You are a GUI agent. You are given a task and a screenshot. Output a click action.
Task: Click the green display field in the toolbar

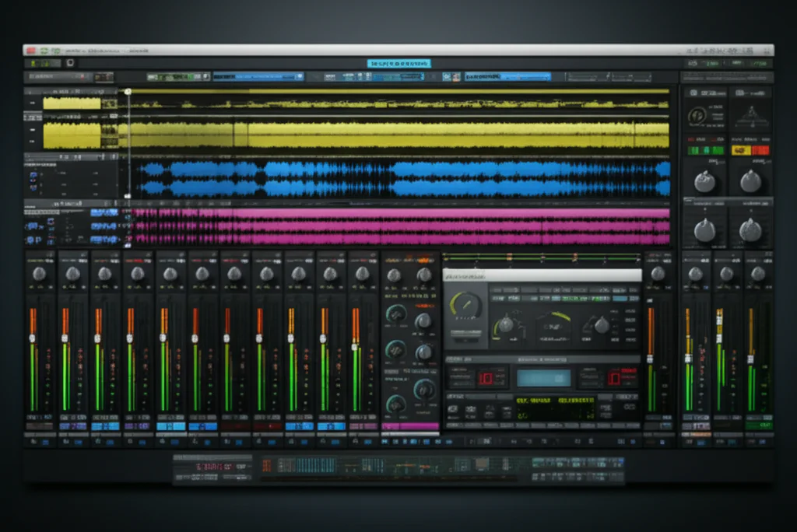click(178, 77)
